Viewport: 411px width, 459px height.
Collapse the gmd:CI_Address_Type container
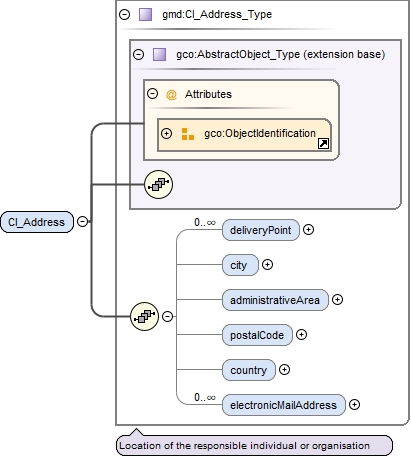point(125,14)
